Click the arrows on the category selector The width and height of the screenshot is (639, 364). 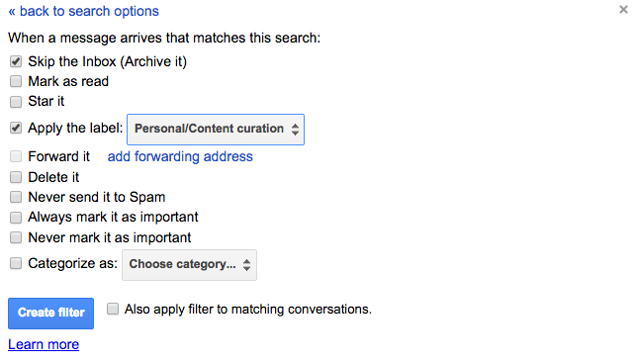[x=246, y=265]
